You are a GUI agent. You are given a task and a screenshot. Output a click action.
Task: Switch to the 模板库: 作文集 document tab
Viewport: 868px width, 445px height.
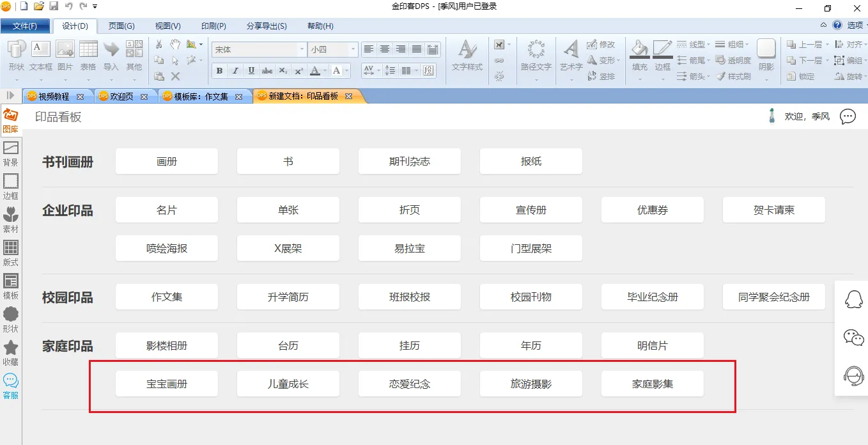[201, 97]
